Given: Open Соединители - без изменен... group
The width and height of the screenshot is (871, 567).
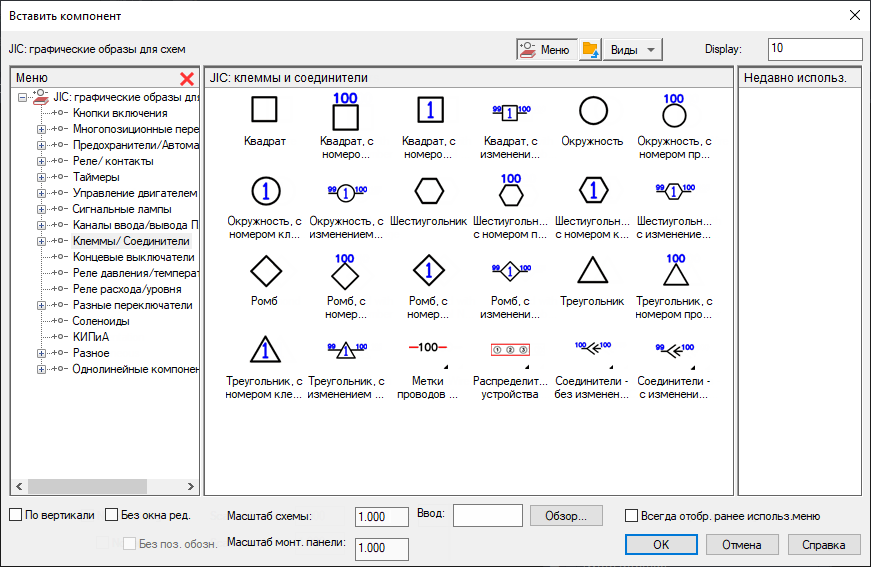Looking at the screenshot, I should (x=593, y=348).
